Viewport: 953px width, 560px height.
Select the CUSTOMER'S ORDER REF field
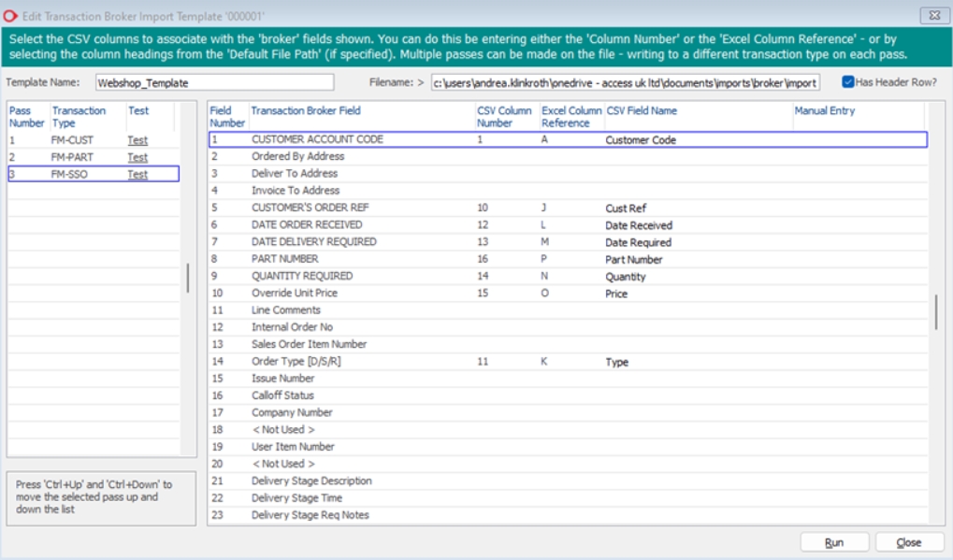click(x=569, y=208)
